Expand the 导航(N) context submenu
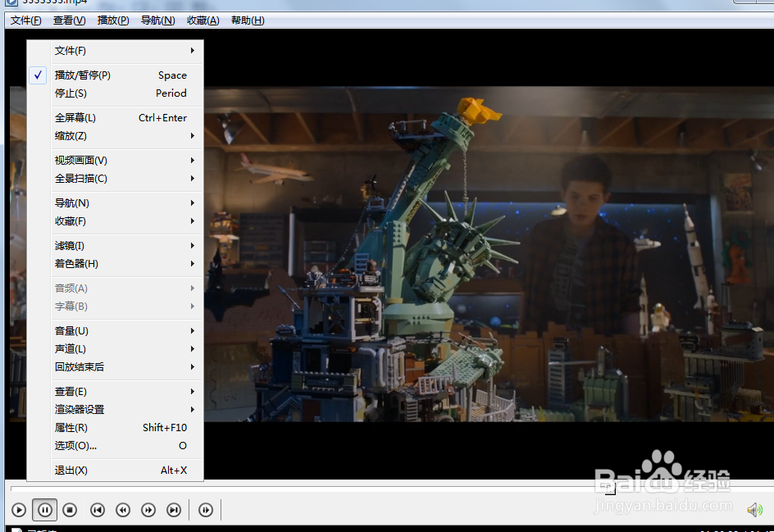 tap(115, 202)
